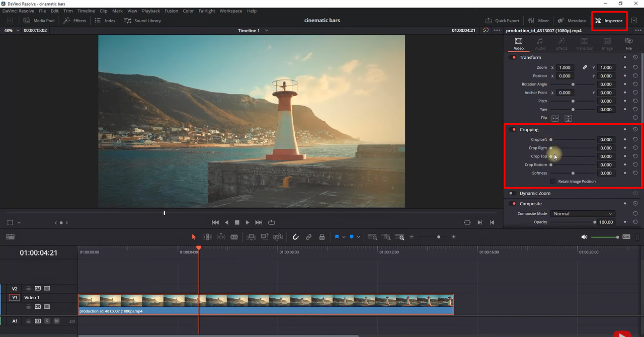Open the viewer transform overlay dropdown

pos(19,222)
